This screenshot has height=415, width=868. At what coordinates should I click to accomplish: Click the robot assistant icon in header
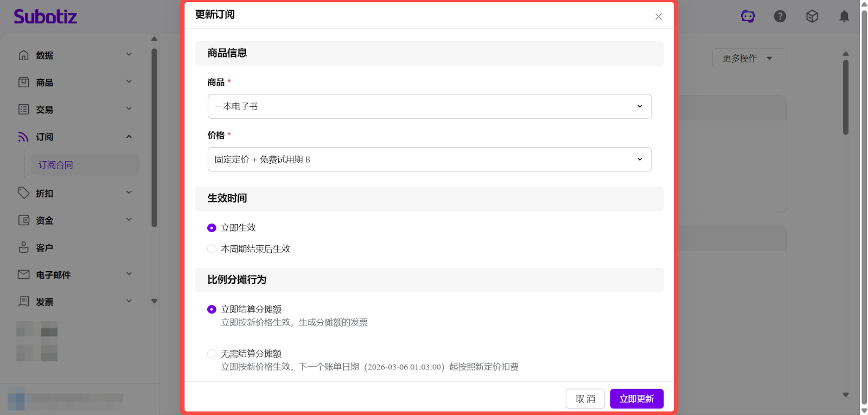(748, 16)
